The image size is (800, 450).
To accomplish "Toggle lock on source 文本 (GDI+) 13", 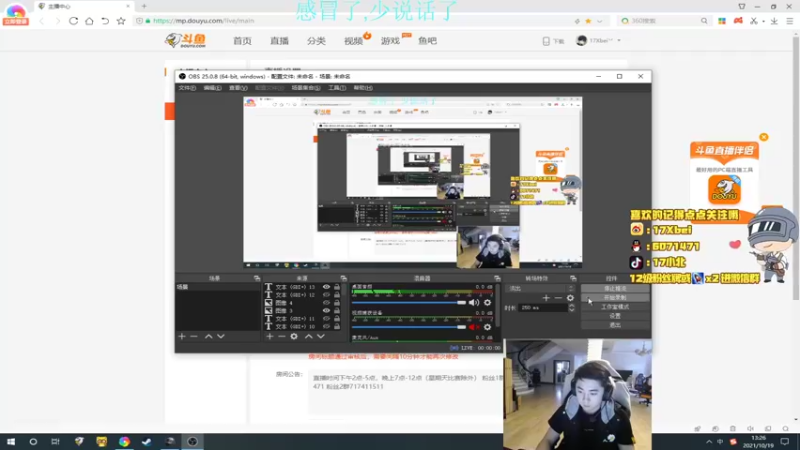I will coord(337,287).
